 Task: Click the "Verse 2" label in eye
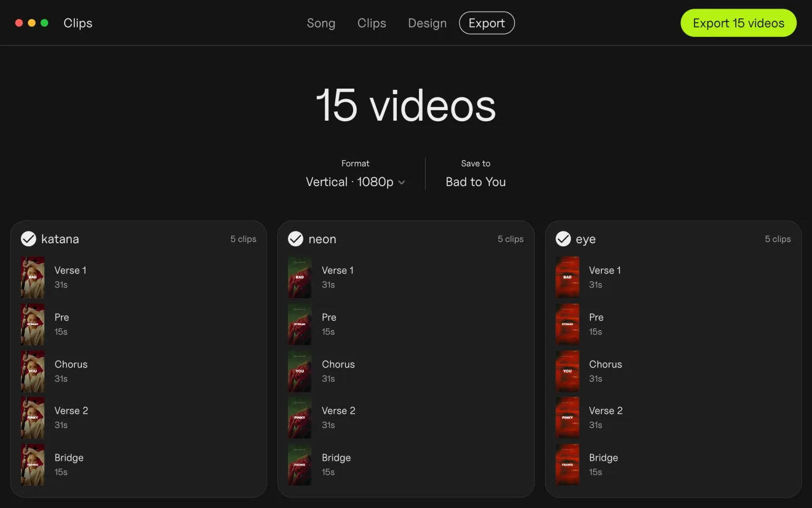pyautogui.click(x=606, y=411)
